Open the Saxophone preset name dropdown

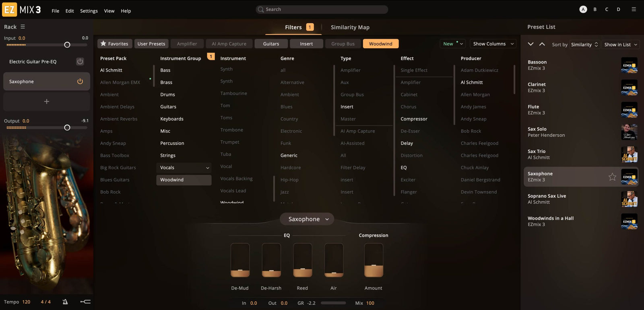[307, 219]
